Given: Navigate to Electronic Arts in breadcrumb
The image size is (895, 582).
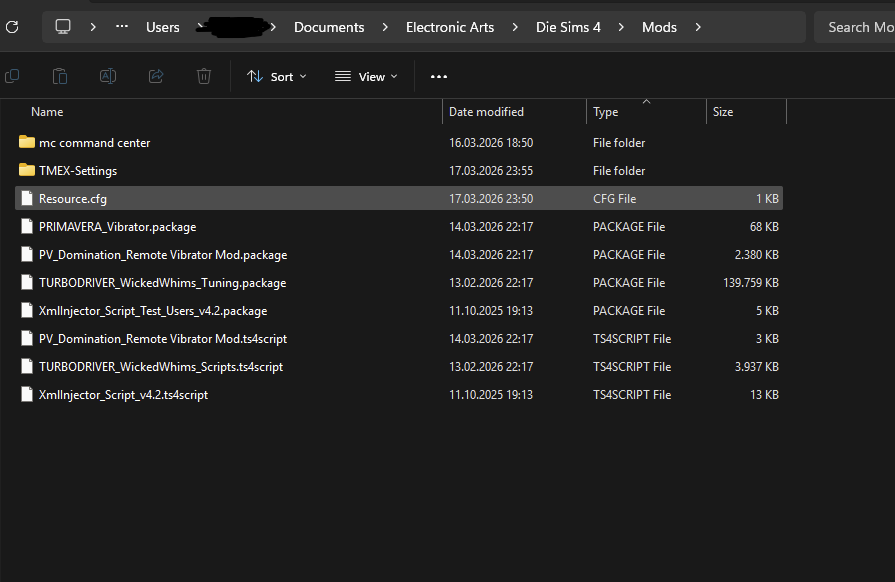Looking at the screenshot, I should (450, 27).
